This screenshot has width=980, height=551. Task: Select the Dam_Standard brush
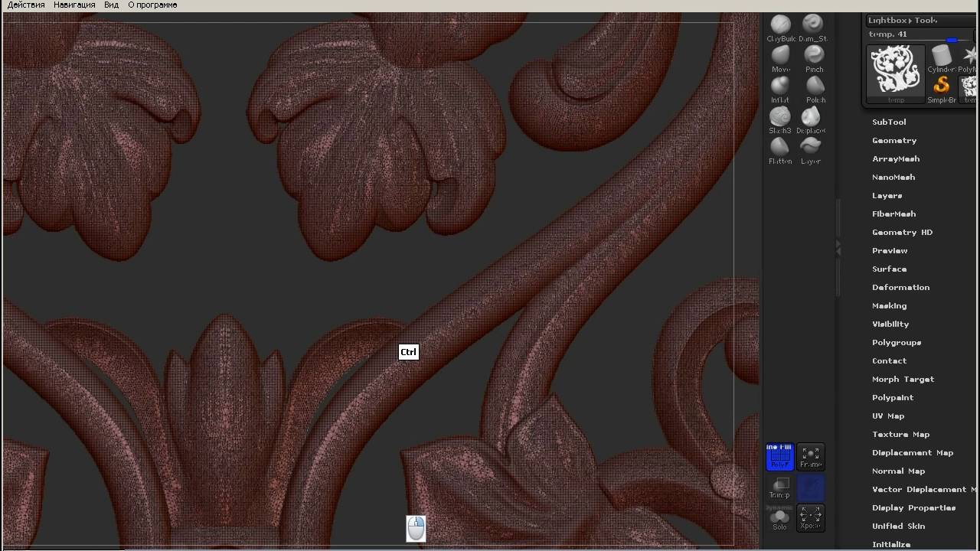pyautogui.click(x=812, y=28)
